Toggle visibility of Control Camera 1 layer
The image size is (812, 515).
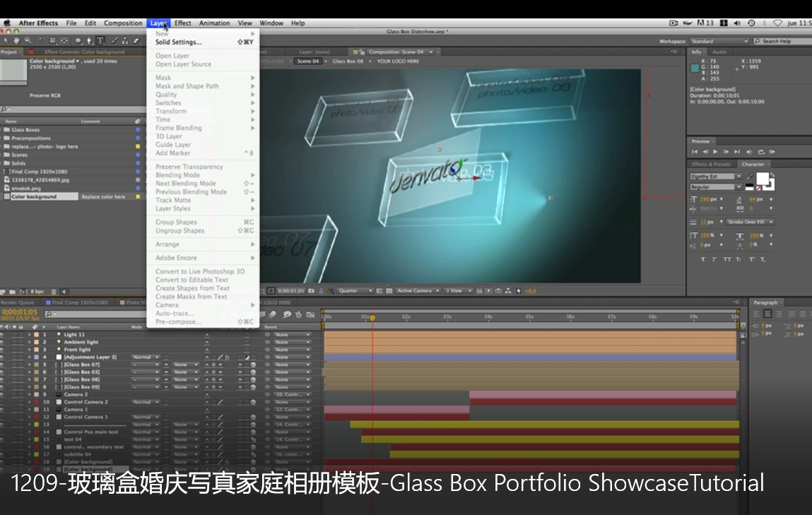(x=3, y=418)
